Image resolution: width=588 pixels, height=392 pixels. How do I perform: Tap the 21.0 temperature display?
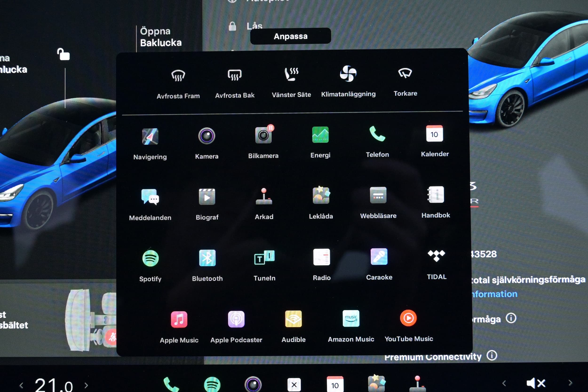(x=54, y=385)
